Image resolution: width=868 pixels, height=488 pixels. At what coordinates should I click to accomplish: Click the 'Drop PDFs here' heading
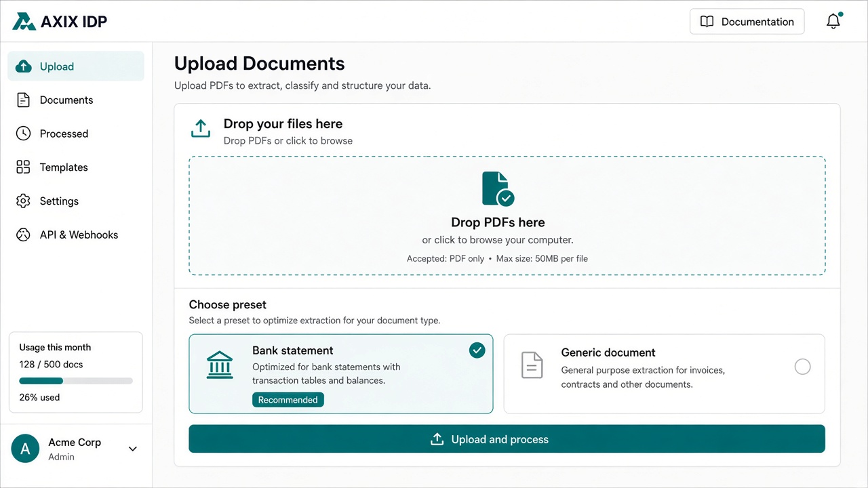click(498, 222)
